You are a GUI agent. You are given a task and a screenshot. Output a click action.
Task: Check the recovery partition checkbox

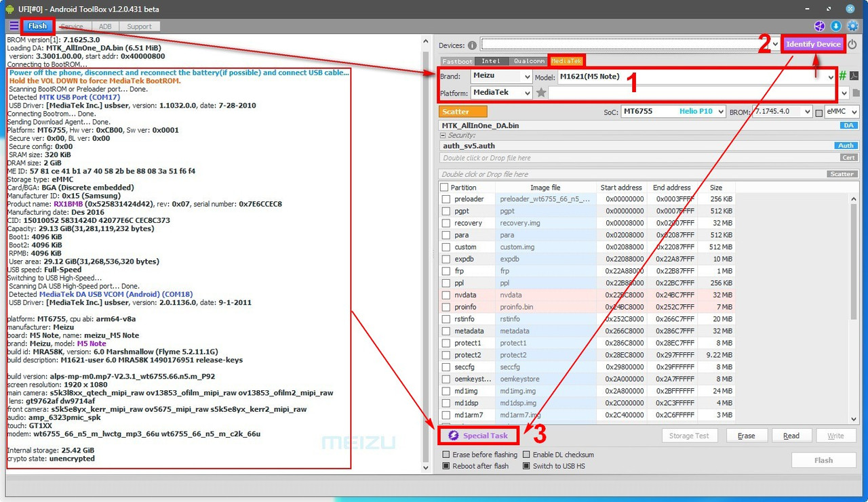[x=446, y=224]
